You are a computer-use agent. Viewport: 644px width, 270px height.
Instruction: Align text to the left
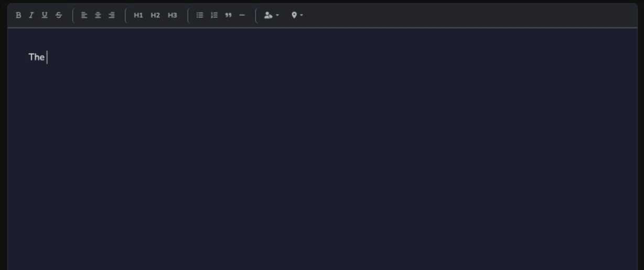[84, 15]
